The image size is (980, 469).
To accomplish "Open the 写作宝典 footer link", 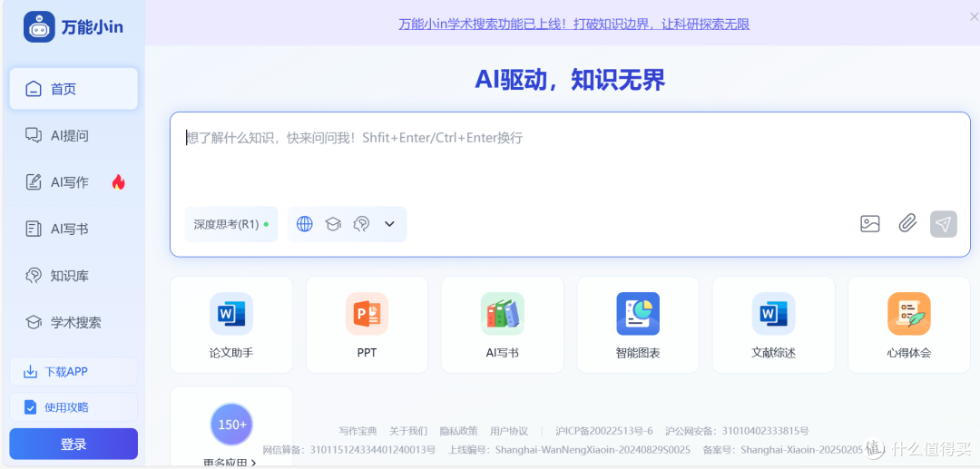I will pos(358,431).
